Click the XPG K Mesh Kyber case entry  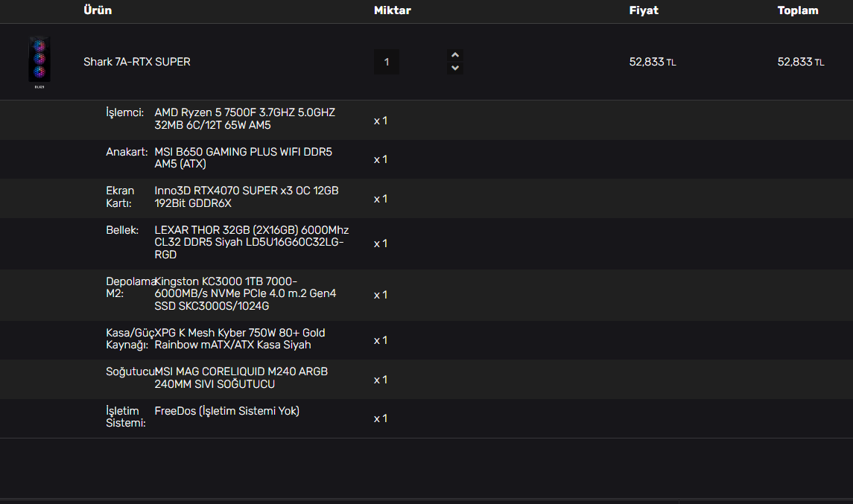click(x=239, y=339)
